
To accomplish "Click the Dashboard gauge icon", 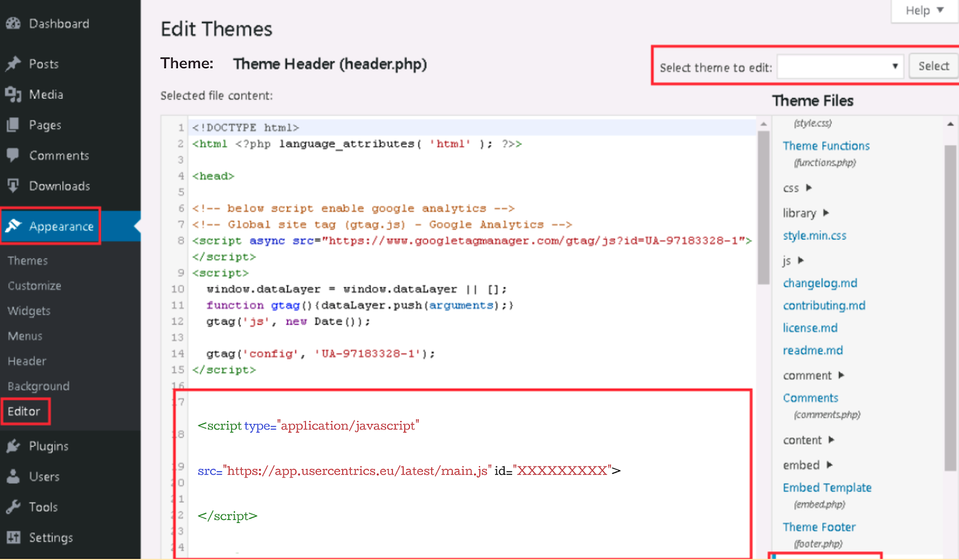I will point(13,23).
